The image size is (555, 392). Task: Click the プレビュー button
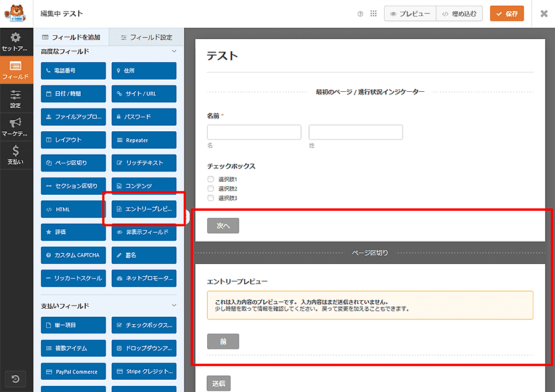[410, 14]
